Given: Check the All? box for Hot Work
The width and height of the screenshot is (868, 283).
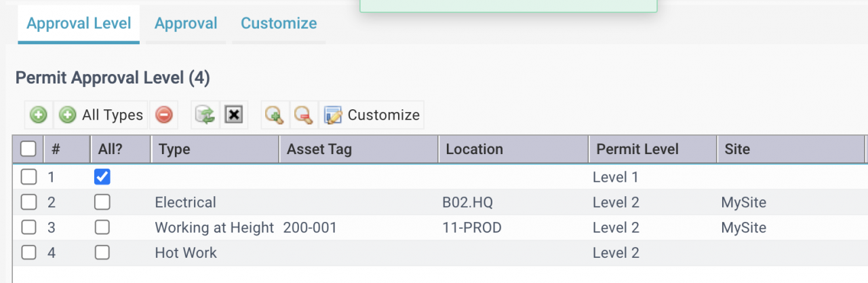Looking at the screenshot, I should pos(102,252).
